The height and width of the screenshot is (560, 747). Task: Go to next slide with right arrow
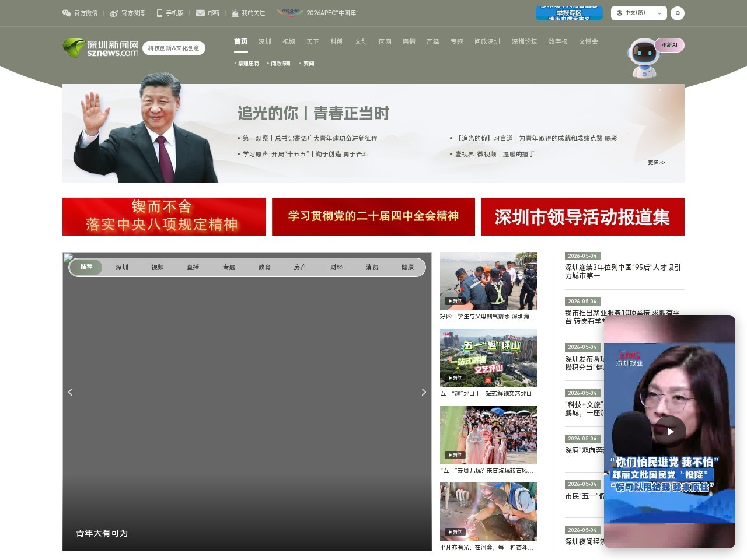424,392
